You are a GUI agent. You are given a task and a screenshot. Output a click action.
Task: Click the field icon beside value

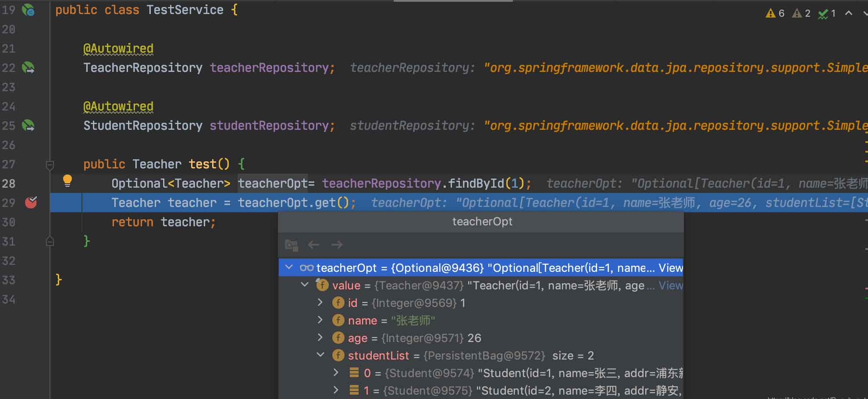[x=322, y=285]
